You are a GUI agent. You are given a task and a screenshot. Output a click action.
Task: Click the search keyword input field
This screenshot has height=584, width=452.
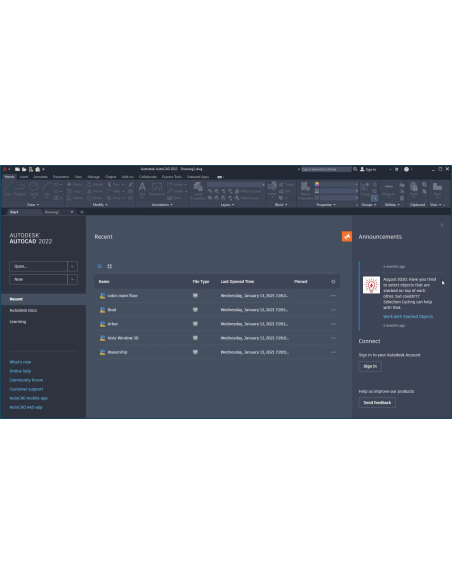click(x=326, y=169)
